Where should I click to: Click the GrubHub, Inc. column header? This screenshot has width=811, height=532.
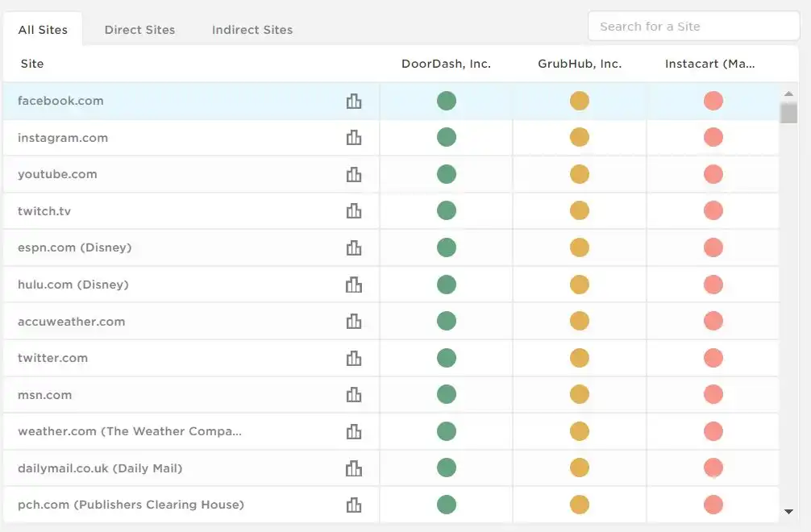[580, 64]
